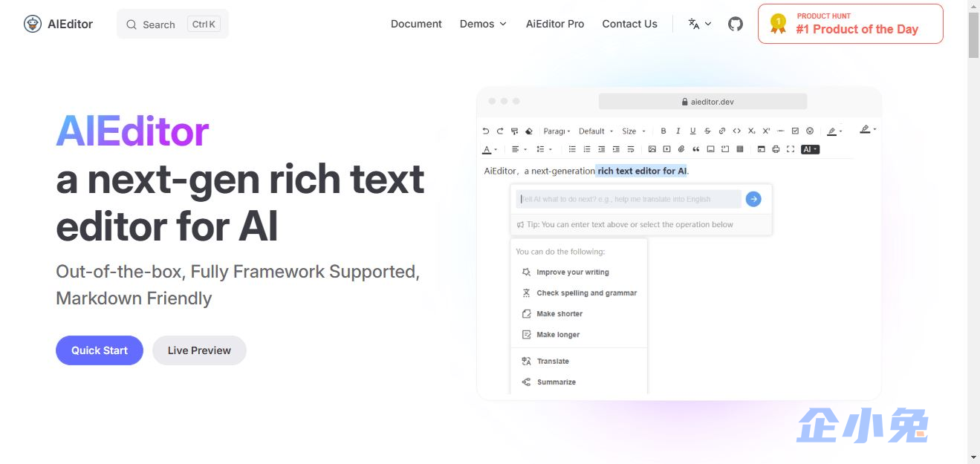Select the Format Painter tool

point(514,131)
